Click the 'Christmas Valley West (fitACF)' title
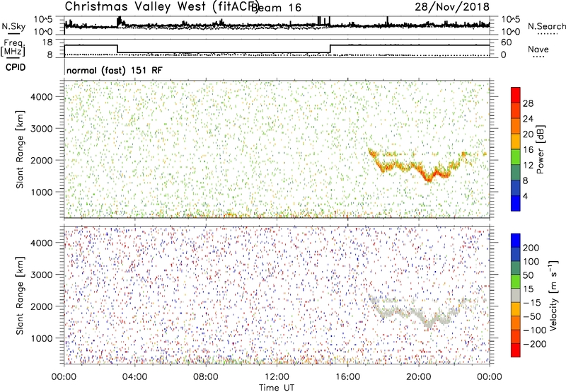Viewport: 566px width, 392px height. 161,6
